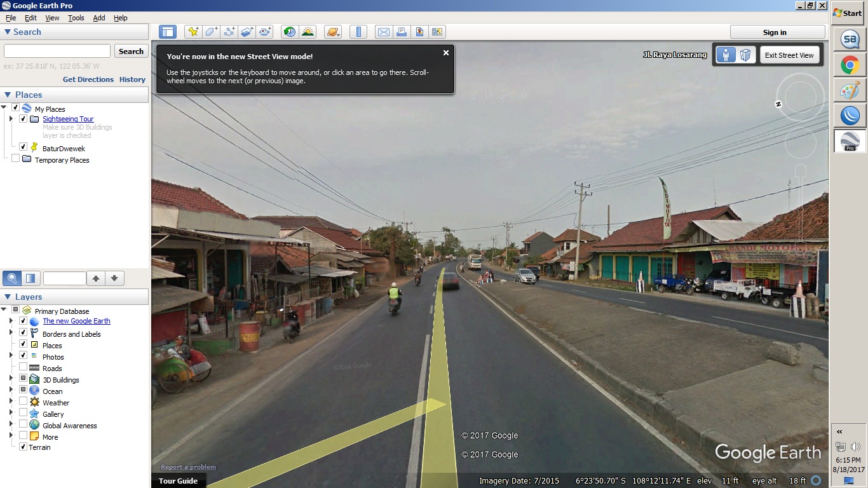Open the File menu

point(11,18)
